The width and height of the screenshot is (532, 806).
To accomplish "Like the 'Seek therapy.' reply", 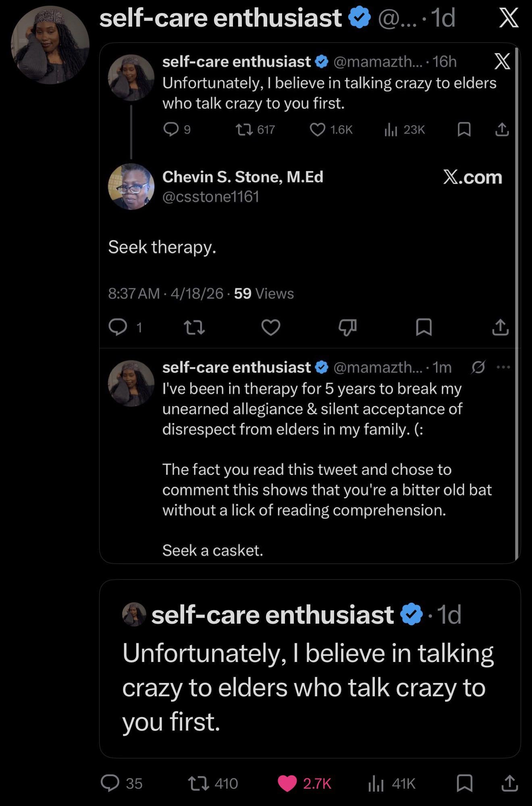I will (x=271, y=327).
